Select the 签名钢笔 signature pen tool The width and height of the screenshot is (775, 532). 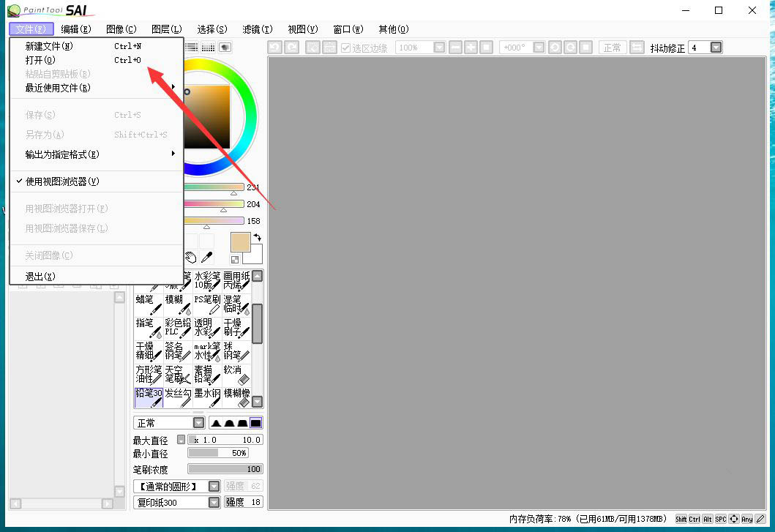pos(177,351)
